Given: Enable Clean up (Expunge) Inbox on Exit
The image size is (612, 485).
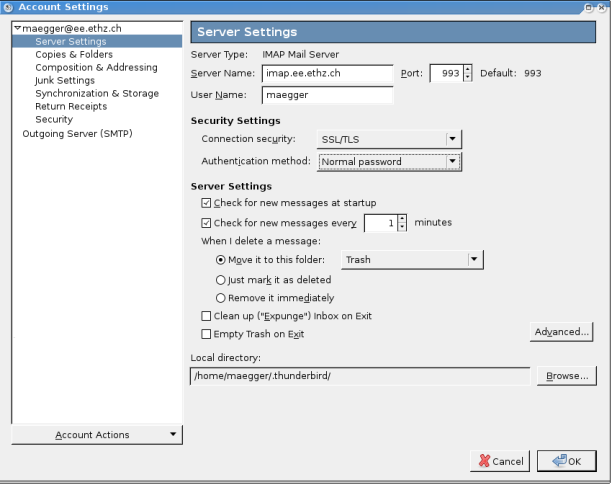Looking at the screenshot, I should pos(206,316).
